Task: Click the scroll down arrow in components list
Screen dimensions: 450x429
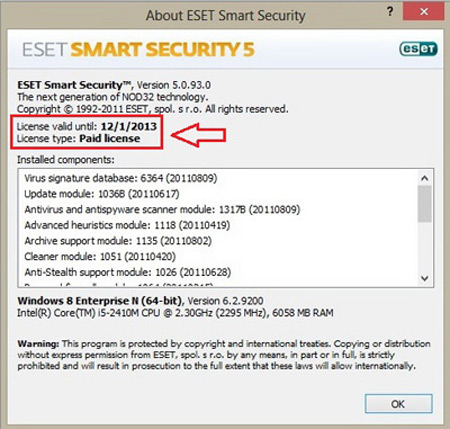Action: click(425, 278)
